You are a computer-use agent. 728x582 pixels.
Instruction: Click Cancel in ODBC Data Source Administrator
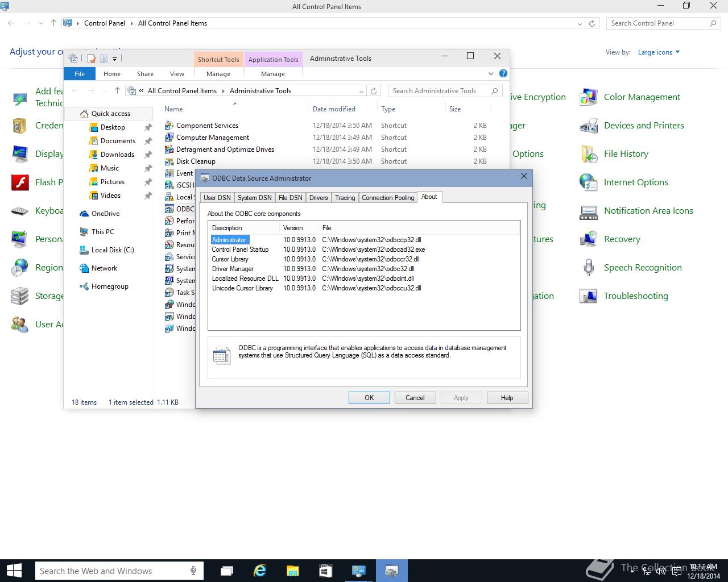[x=415, y=398]
